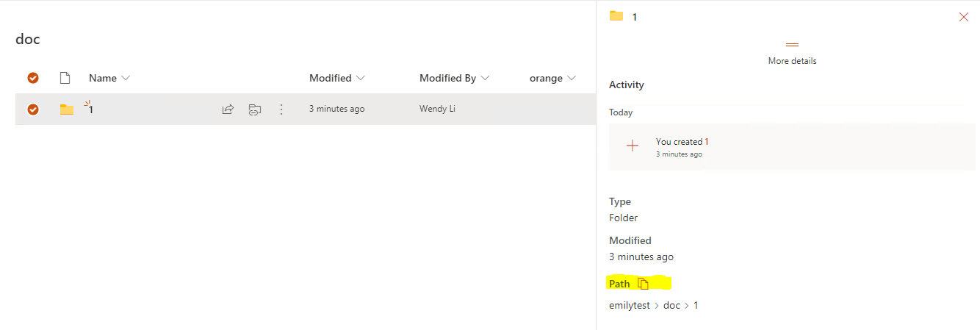This screenshot has height=330, width=980.
Task: Click the red 1 link in the Activity entry
Action: pyautogui.click(x=707, y=142)
